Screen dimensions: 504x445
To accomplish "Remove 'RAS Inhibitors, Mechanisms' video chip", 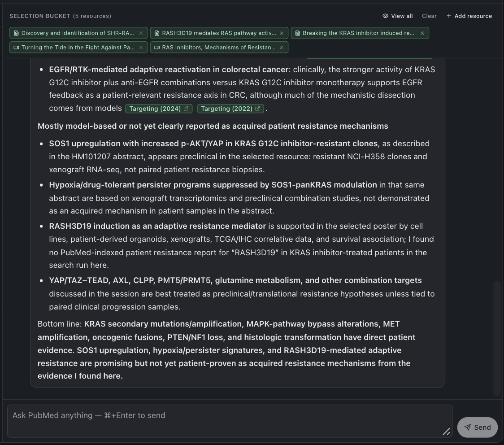I will point(282,47).
